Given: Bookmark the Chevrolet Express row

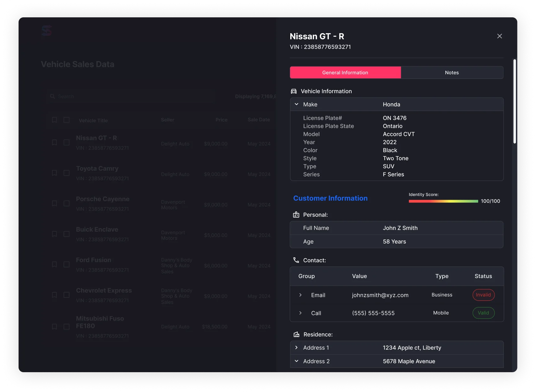Looking at the screenshot, I should click(x=54, y=295).
